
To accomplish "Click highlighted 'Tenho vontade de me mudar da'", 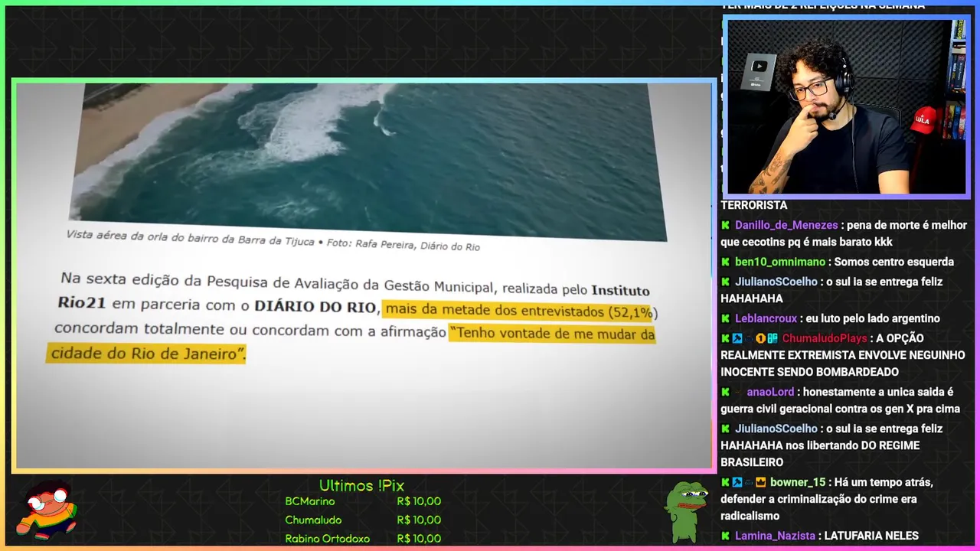I will [x=552, y=334].
